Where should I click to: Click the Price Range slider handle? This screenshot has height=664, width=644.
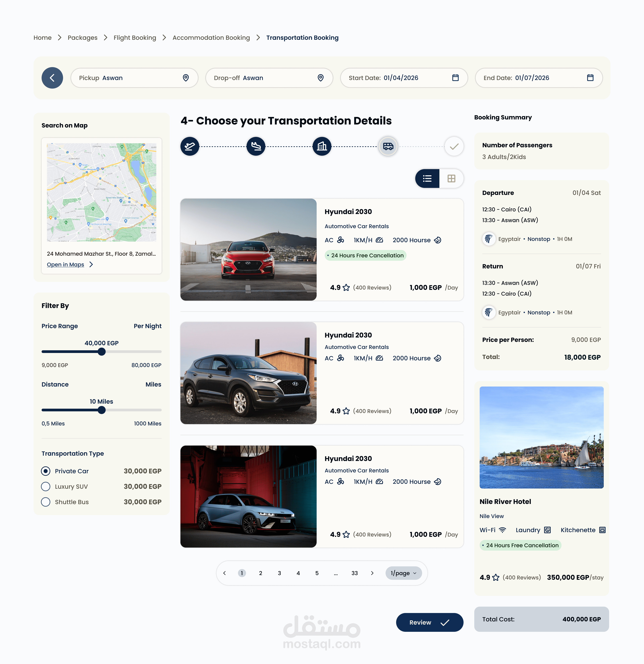click(102, 352)
